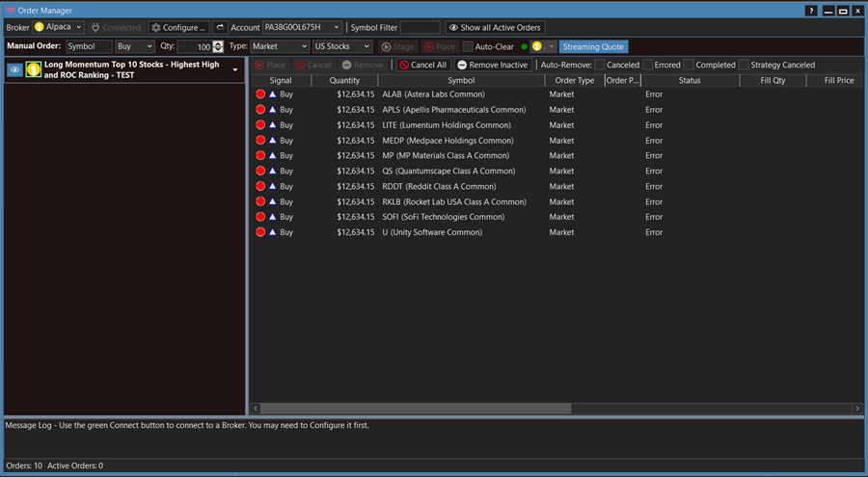Tick the Auto-Remove Completed checkbox
Screen dimensions: 868x477
pyautogui.click(x=689, y=65)
